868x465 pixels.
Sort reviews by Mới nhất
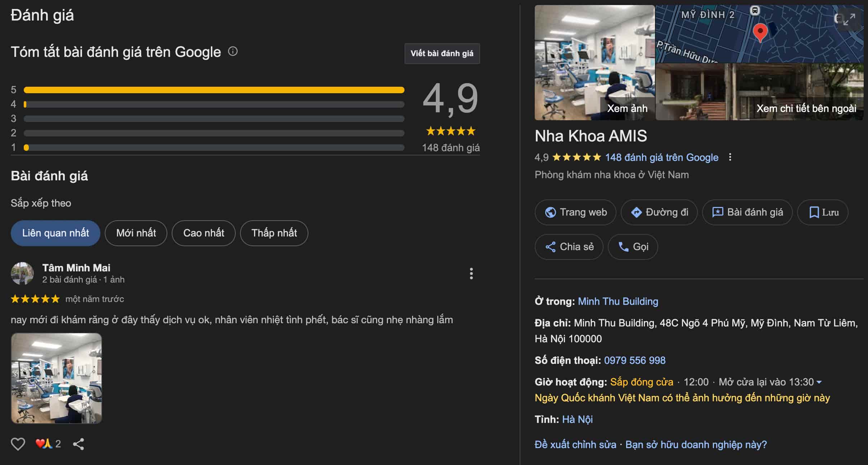click(x=136, y=233)
